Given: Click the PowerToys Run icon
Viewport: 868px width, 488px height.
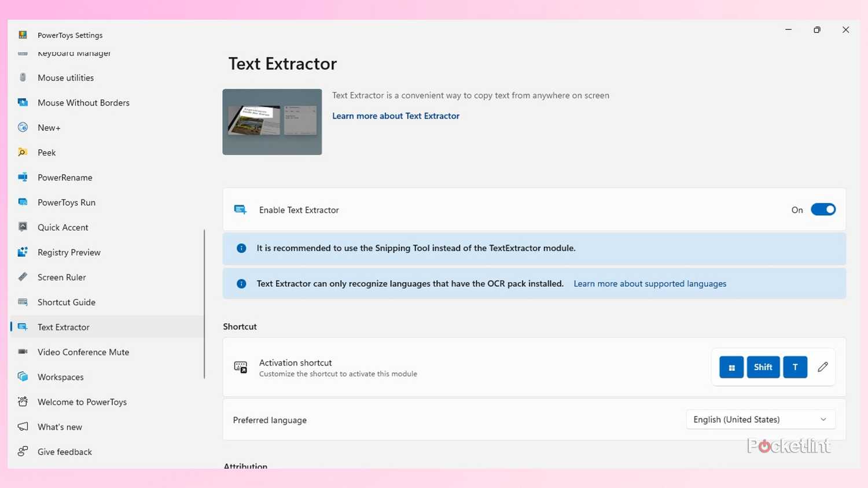Looking at the screenshot, I should 23,202.
